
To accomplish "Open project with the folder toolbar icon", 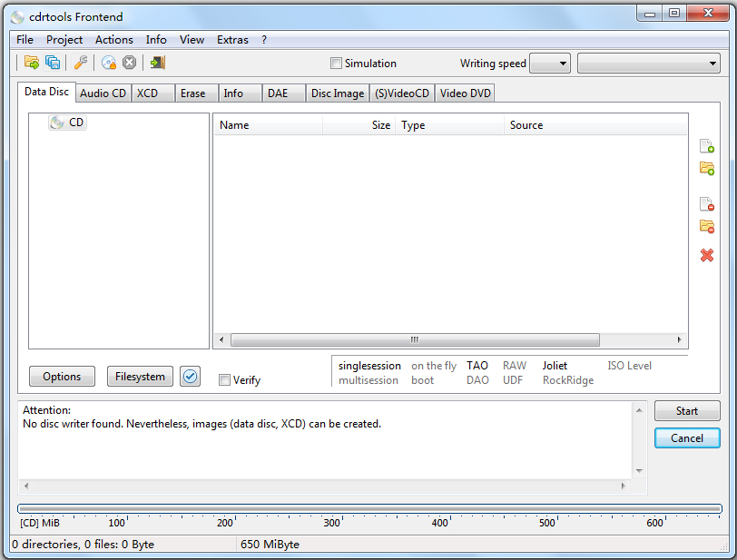I will 32,63.
